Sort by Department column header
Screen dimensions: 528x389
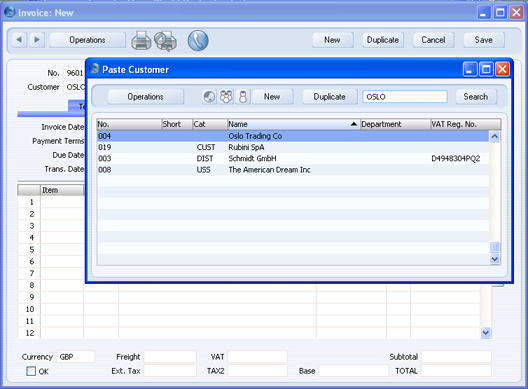(x=395, y=124)
